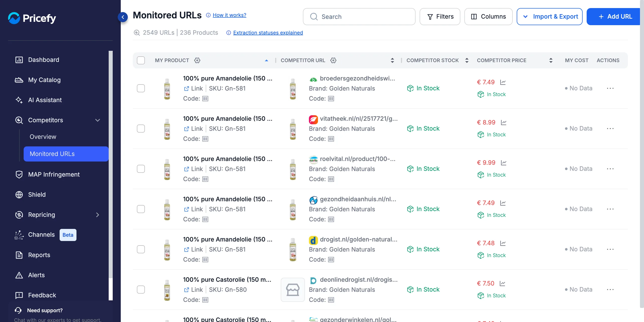Open price history chart for € 7.50
The height and width of the screenshot is (322, 644).
point(502,284)
